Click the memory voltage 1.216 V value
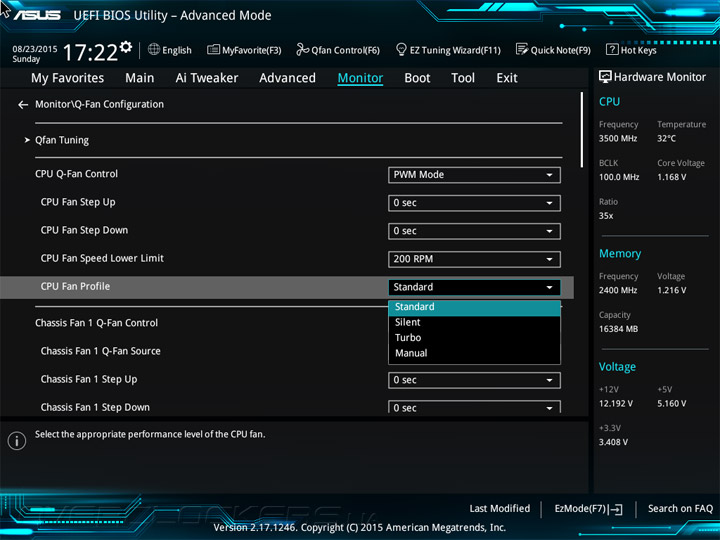Screen dimensions: 720x540 [x=672, y=290]
